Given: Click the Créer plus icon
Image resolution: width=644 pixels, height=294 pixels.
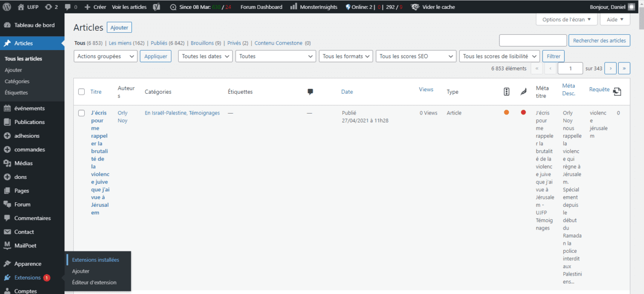Looking at the screenshot, I should 87,7.
